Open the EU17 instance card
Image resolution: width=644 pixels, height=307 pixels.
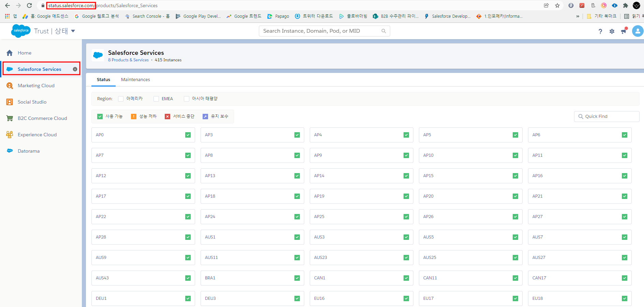pyautogui.click(x=471, y=298)
